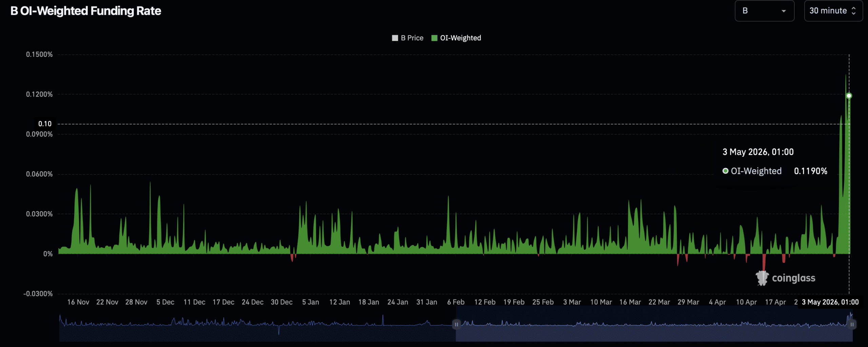Click the 0.1500% y-axis label
Image resolution: width=868 pixels, height=347 pixels.
(39, 55)
